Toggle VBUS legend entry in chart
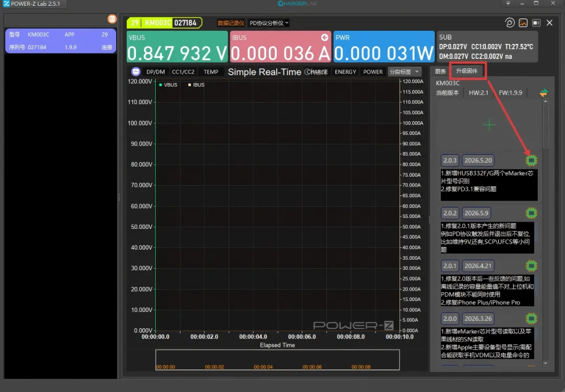The width and height of the screenshot is (565, 392). (x=168, y=85)
